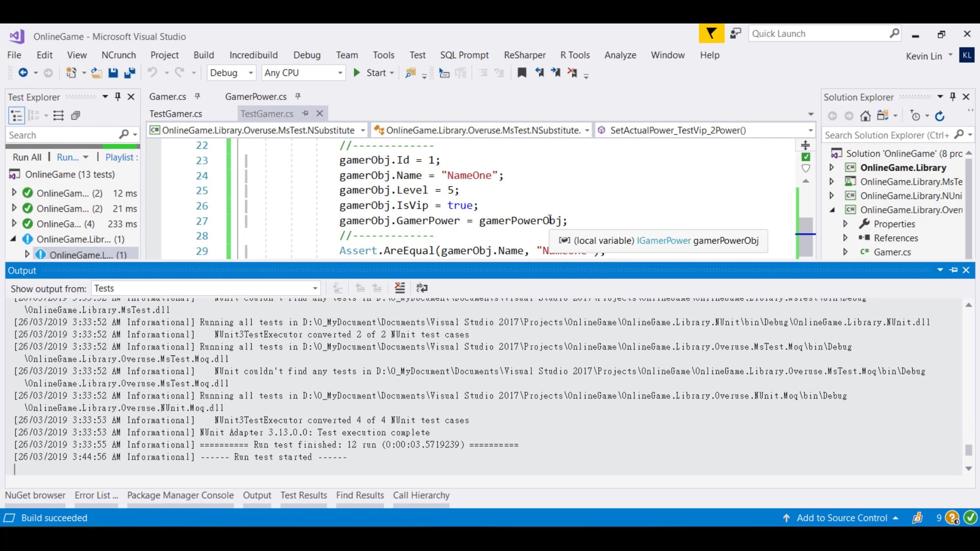Click the Solution Explorer home icon
980x551 pixels.
click(x=865, y=116)
